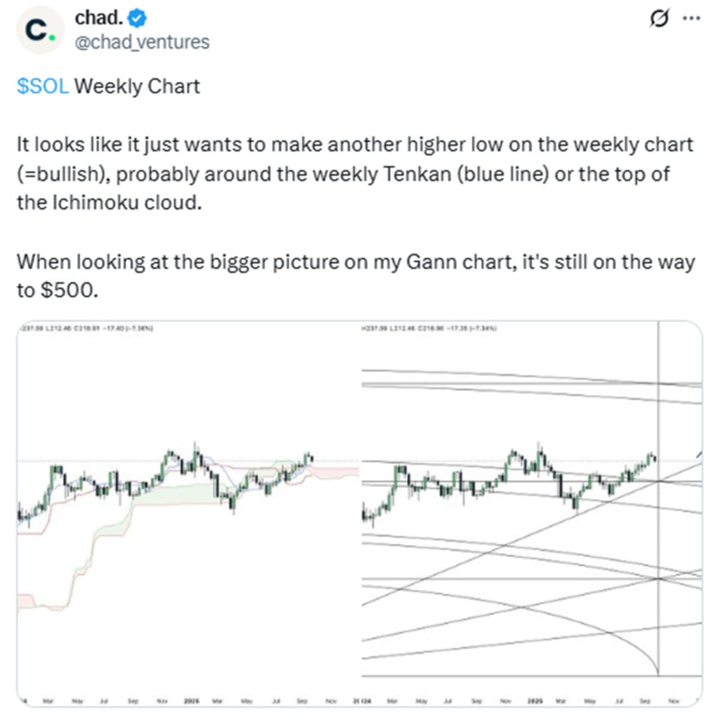Open the three-dot more options menu
The image size is (718, 728).
pyautogui.click(x=692, y=19)
